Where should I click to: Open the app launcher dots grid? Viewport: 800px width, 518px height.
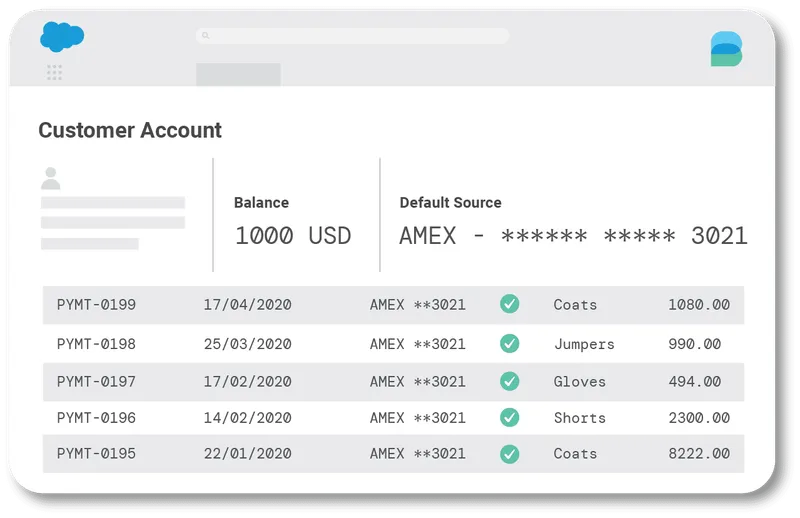click(x=54, y=72)
